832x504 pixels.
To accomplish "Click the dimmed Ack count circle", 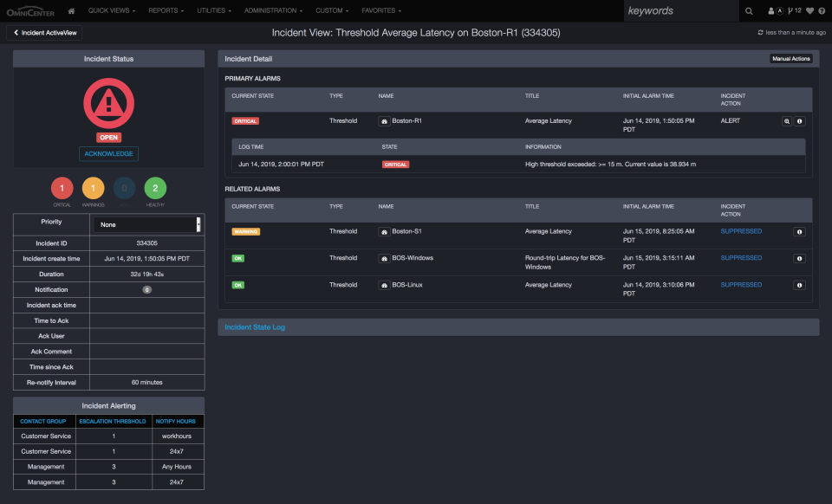I will (124, 188).
